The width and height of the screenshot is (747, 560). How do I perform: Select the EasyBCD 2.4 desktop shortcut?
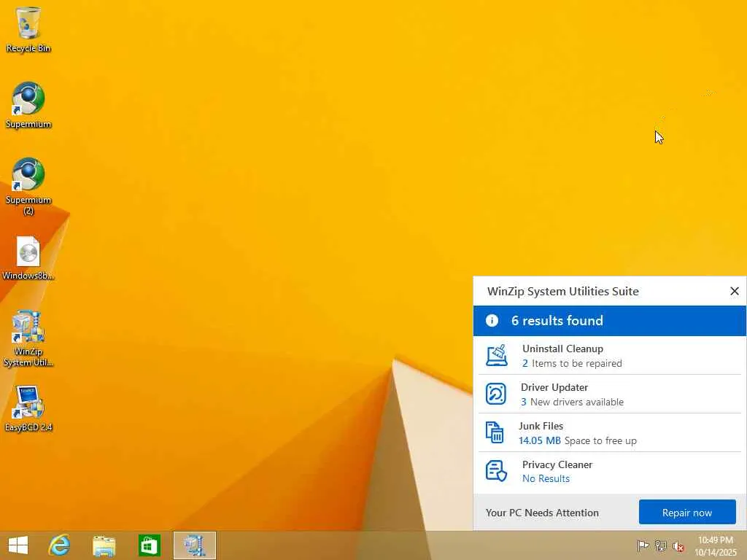(28, 409)
